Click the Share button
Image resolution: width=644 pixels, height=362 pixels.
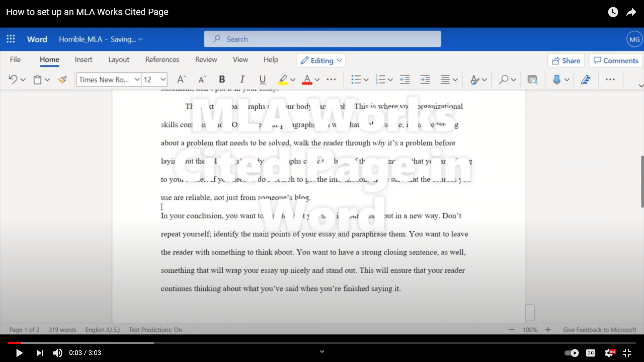point(566,60)
